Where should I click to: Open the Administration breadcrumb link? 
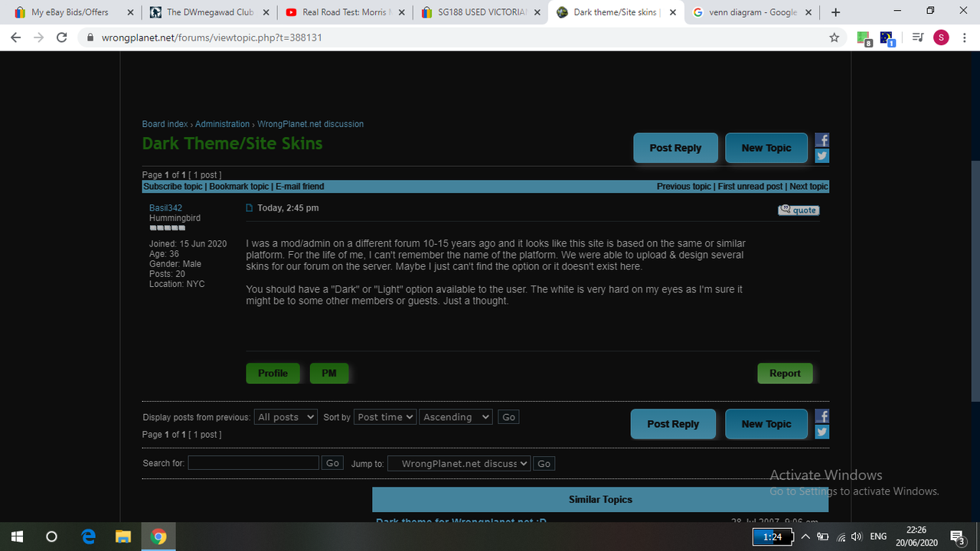coord(222,124)
